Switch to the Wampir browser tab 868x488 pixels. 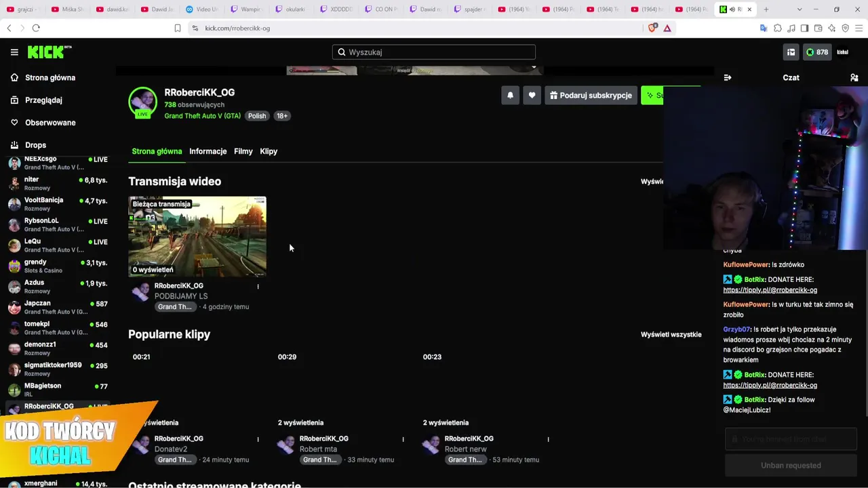point(246,9)
